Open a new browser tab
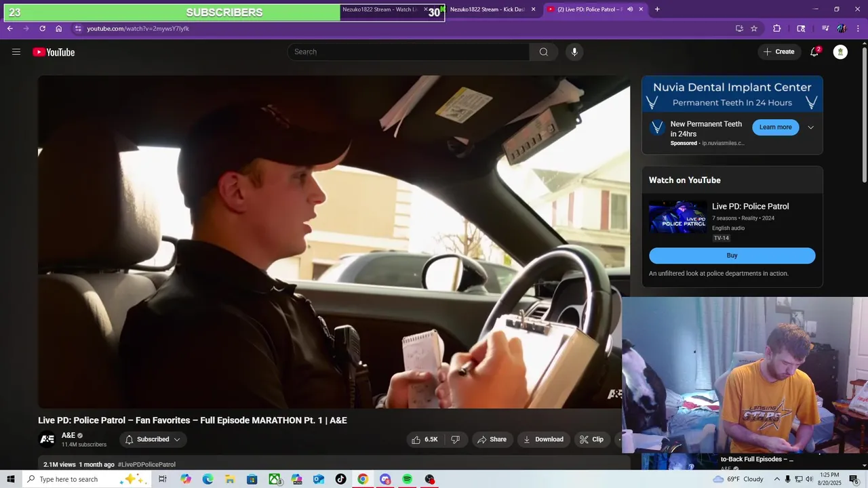The image size is (868, 488). click(x=657, y=9)
